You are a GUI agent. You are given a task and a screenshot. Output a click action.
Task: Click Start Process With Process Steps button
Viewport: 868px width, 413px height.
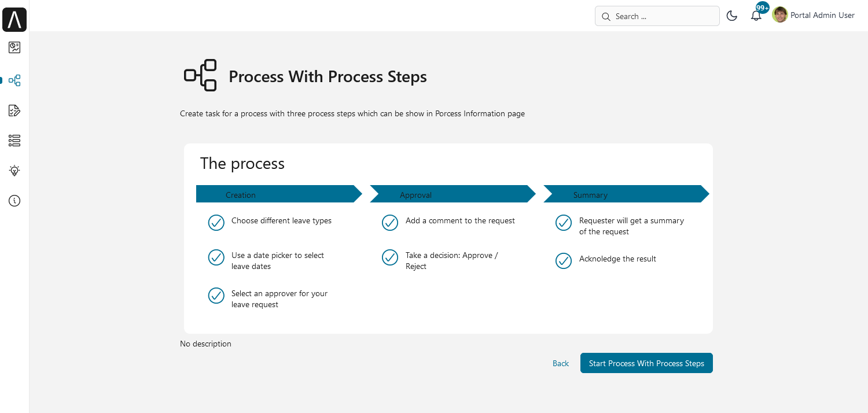click(x=646, y=363)
